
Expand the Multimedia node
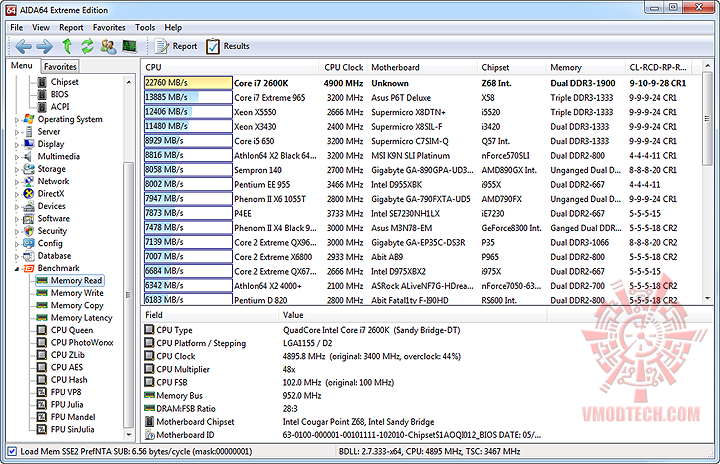[17, 157]
